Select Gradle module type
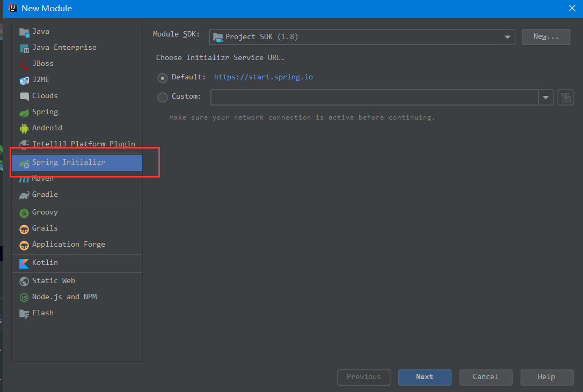Viewport: 583px width, 392px height. [77, 194]
